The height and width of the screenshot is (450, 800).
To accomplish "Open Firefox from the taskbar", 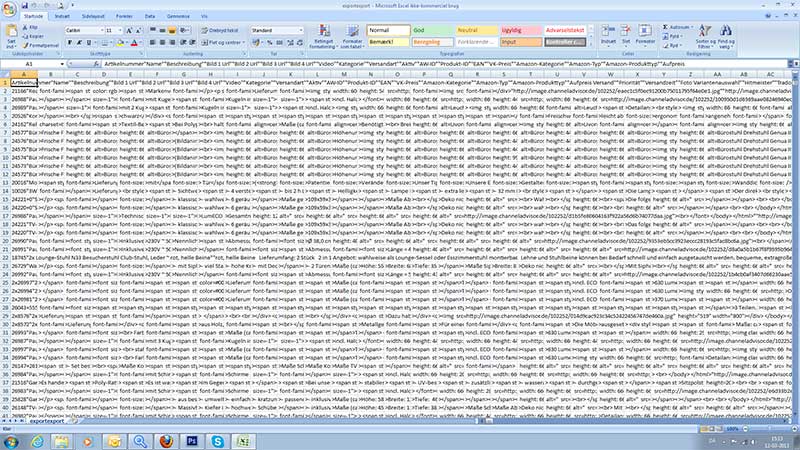I will [166, 441].
